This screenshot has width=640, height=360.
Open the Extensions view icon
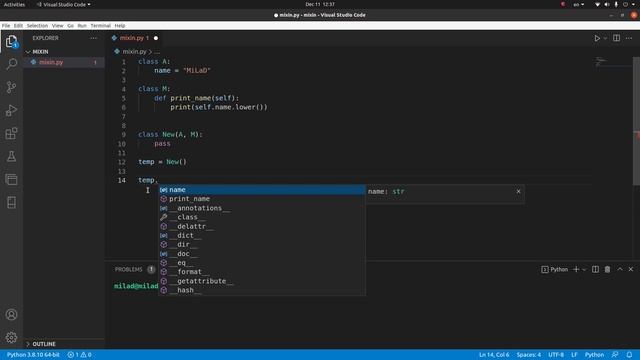(11, 133)
